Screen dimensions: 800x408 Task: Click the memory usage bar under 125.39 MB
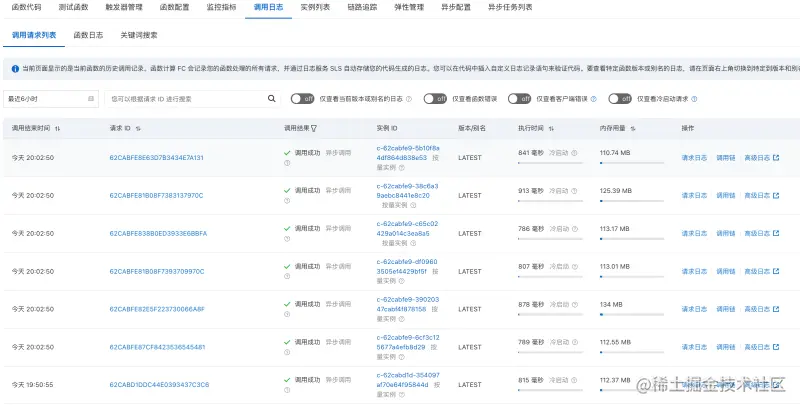pos(632,201)
